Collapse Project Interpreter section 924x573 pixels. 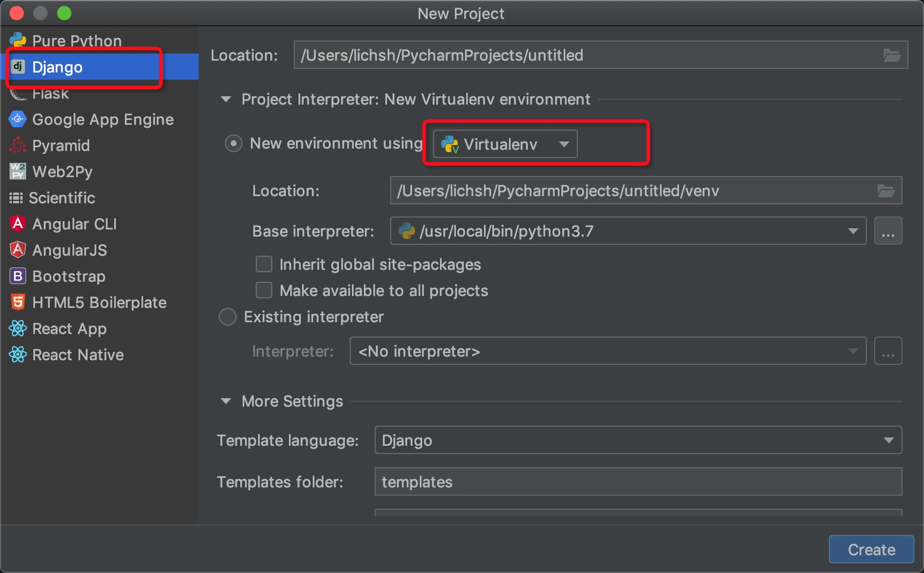coord(226,99)
